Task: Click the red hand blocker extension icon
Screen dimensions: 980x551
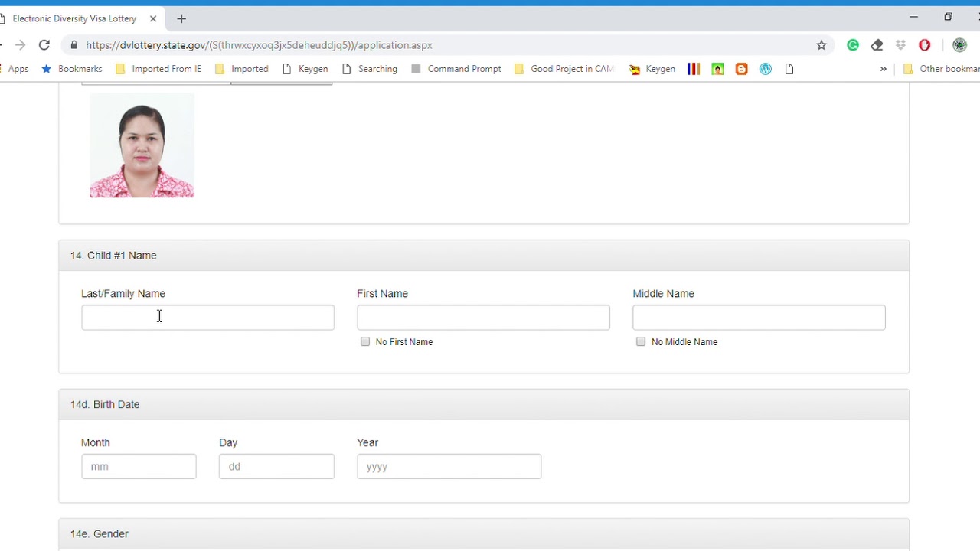Action: (924, 45)
